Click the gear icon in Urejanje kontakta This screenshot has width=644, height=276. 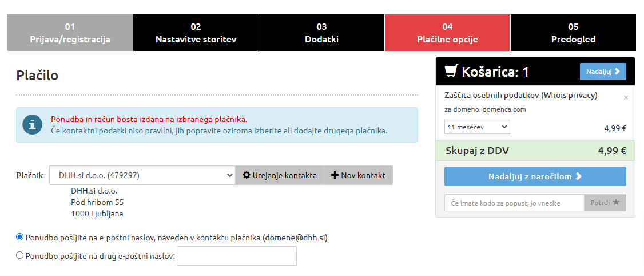[246, 175]
